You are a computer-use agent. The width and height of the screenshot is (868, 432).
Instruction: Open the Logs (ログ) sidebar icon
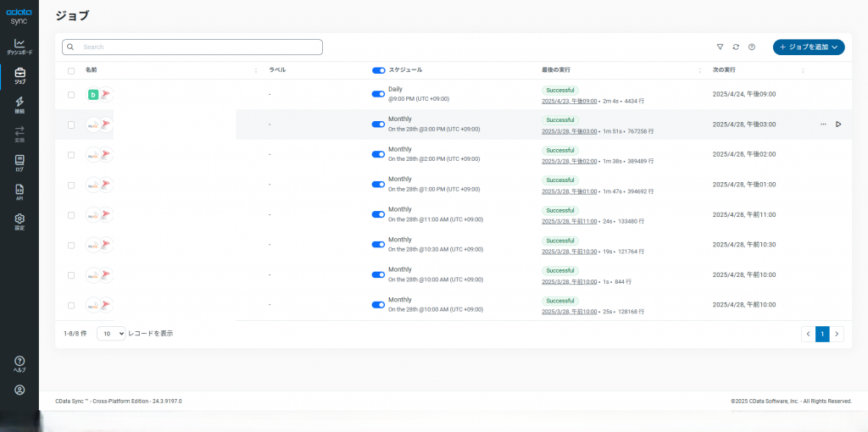tap(19, 163)
